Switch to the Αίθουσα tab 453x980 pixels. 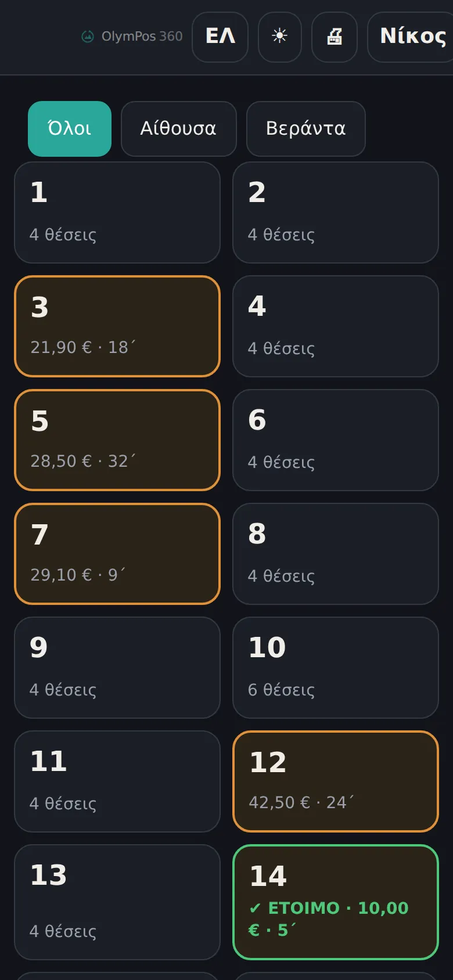pyautogui.click(x=179, y=129)
